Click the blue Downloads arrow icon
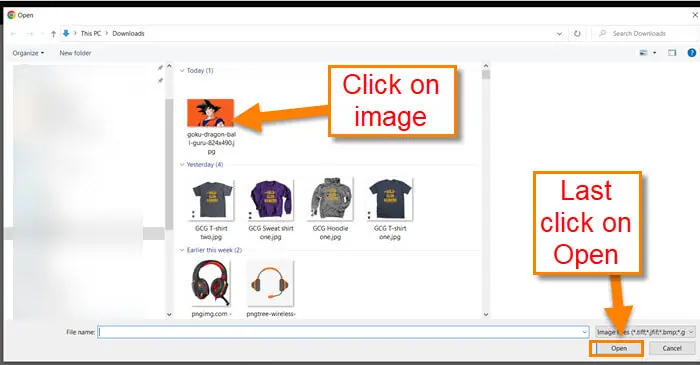 point(66,33)
